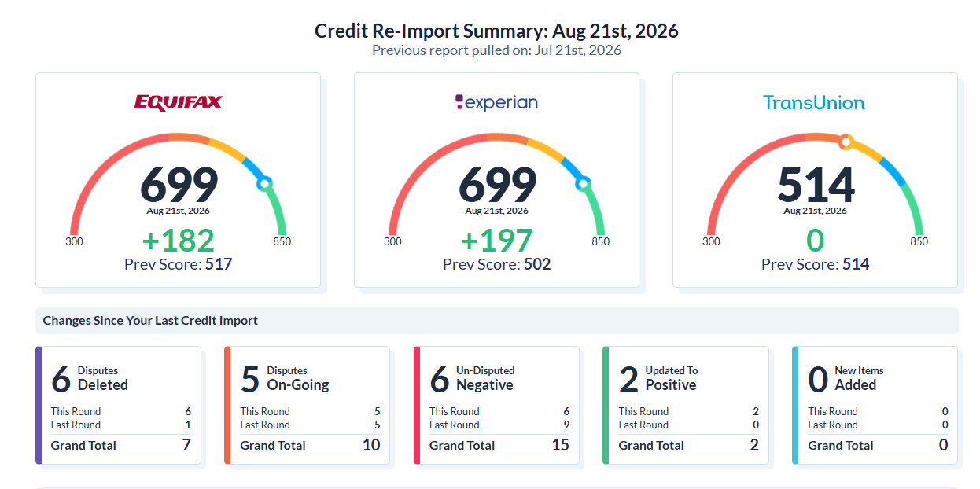Click the Equifax logo

(x=178, y=102)
